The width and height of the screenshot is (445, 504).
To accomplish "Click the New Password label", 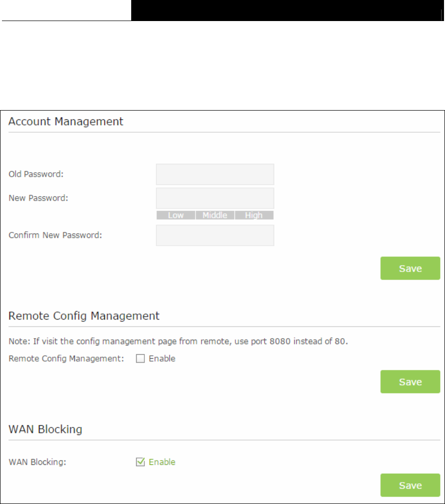I will [38, 198].
